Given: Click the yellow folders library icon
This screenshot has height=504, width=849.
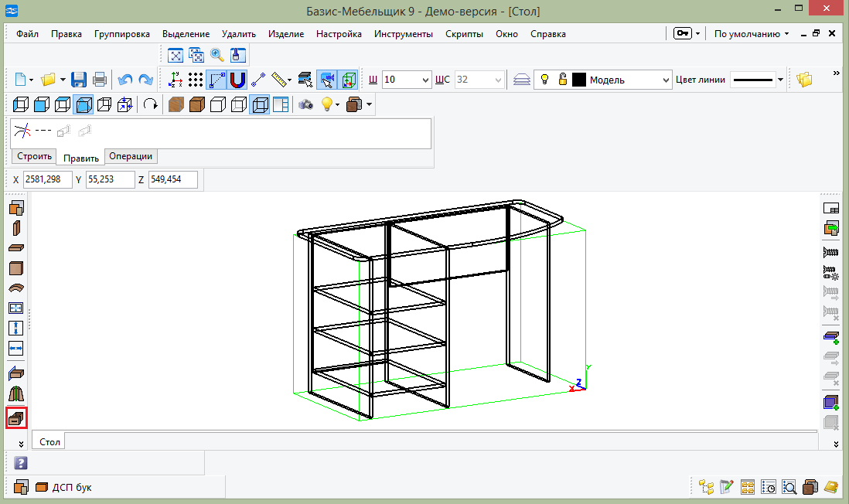Looking at the screenshot, I should (805, 80).
